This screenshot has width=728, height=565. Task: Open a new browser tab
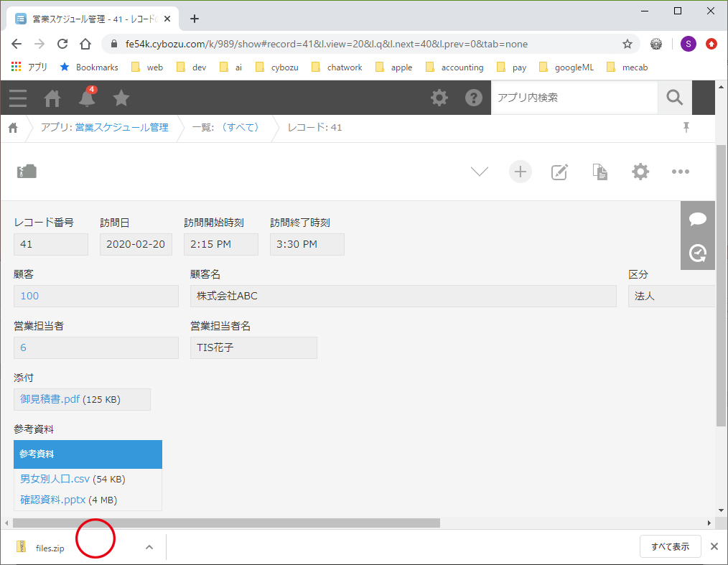click(x=195, y=19)
